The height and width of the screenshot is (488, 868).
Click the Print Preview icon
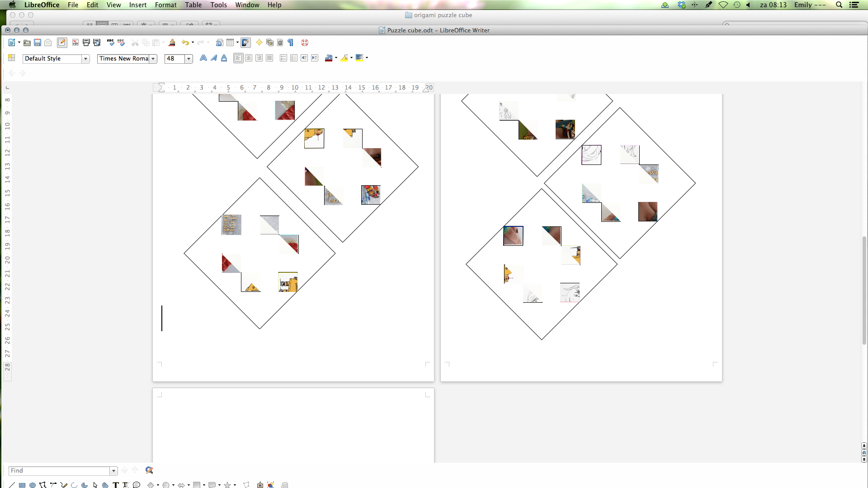[x=97, y=42]
